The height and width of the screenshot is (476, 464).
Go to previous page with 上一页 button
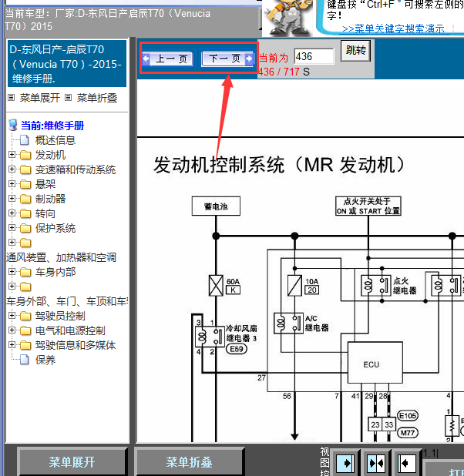[167, 59]
